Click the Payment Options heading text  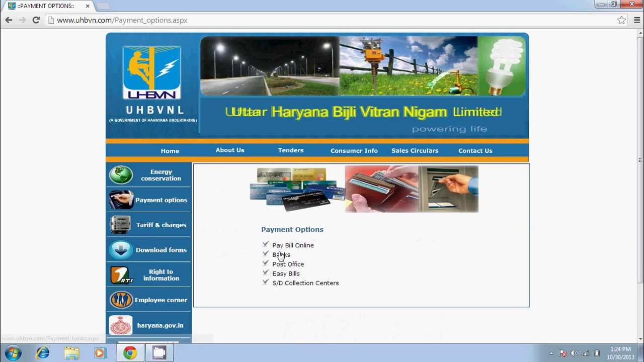pos(292,229)
